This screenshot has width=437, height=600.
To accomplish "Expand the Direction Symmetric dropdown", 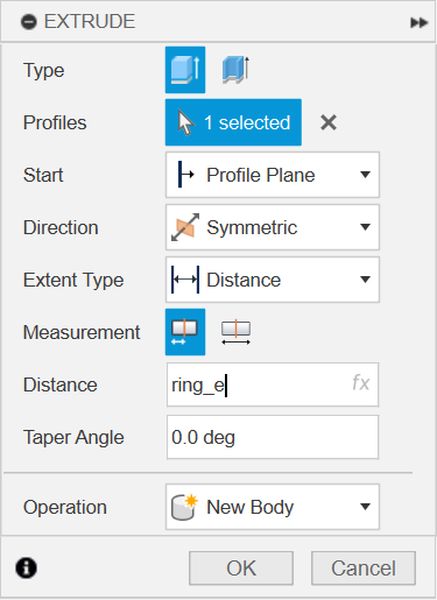I will point(272,227).
